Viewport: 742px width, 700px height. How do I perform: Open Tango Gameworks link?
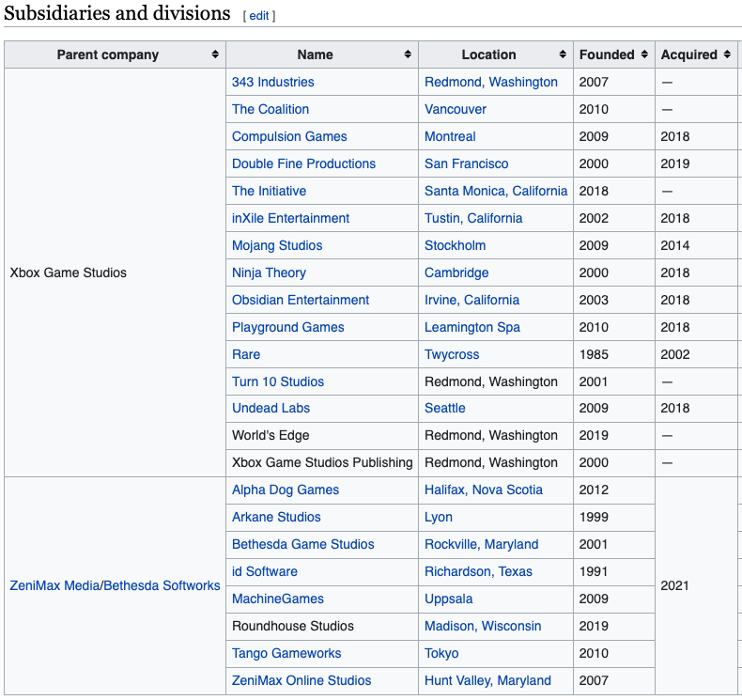[x=286, y=654]
